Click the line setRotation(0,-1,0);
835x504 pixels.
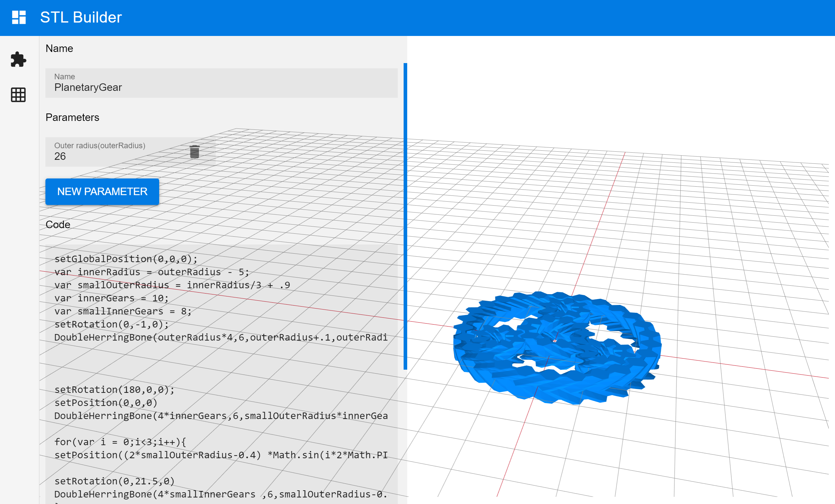(x=111, y=324)
